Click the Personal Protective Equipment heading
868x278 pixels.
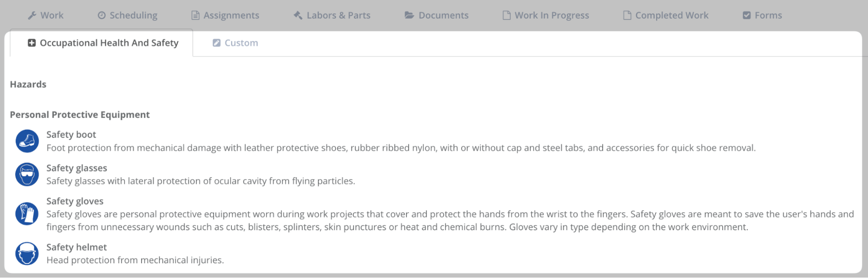coord(80,115)
